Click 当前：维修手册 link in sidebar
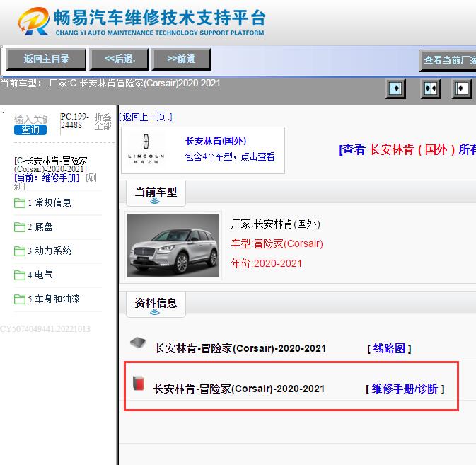The image size is (476, 465). click(47, 178)
